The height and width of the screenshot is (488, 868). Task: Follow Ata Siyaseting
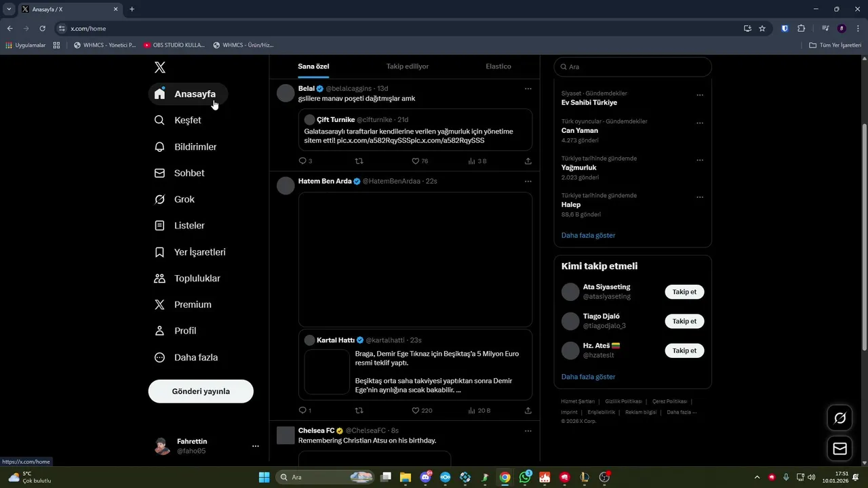[x=684, y=292]
